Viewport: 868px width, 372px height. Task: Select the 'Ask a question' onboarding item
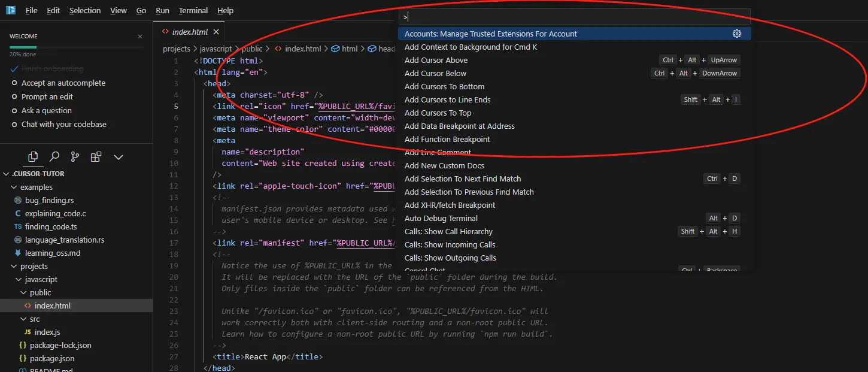click(46, 111)
